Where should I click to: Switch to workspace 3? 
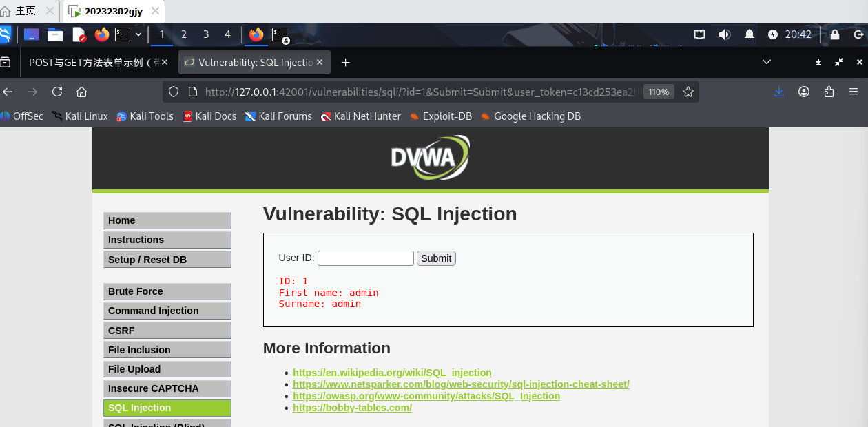(206, 34)
